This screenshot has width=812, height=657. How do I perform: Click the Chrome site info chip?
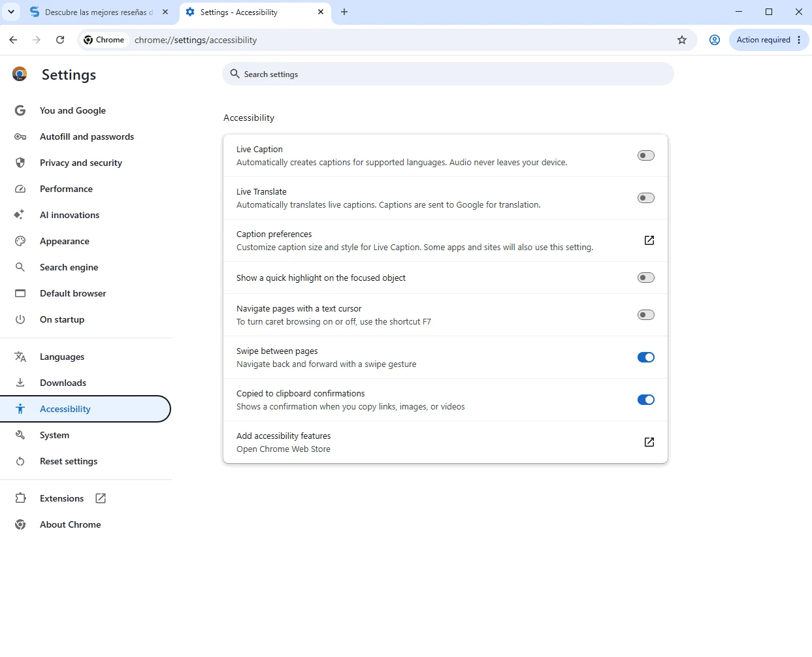[104, 40]
